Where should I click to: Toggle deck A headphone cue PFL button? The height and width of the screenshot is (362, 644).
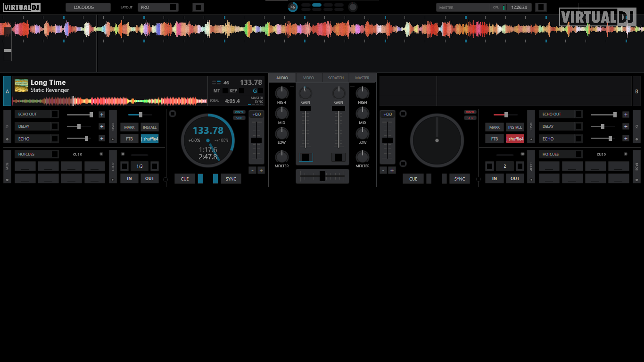tap(305, 157)
